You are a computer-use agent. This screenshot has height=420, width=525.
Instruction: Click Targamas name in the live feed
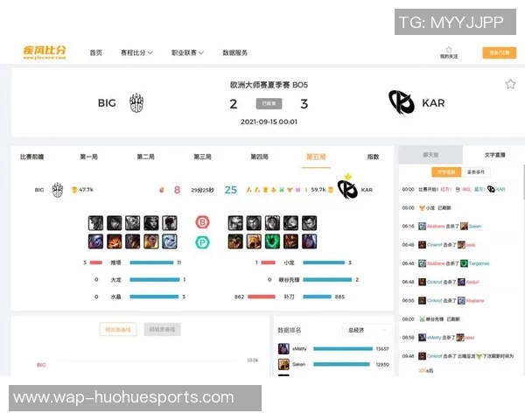tap(479, 263)
